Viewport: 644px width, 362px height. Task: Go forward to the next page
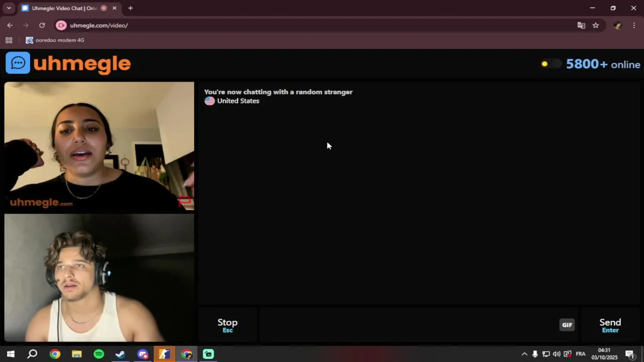pyautogui.click(x=26, y=25)
